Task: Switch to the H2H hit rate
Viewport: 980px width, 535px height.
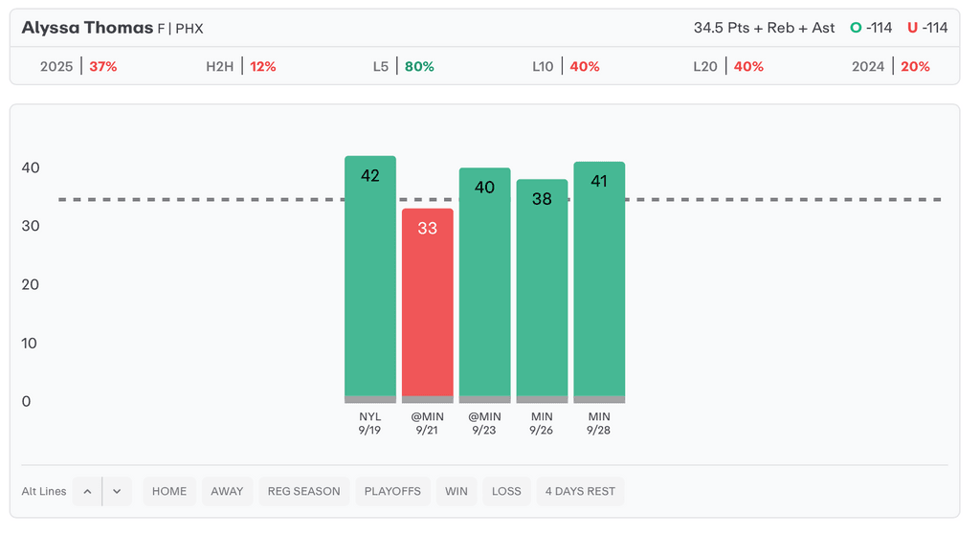Action: tap(240, 67)
